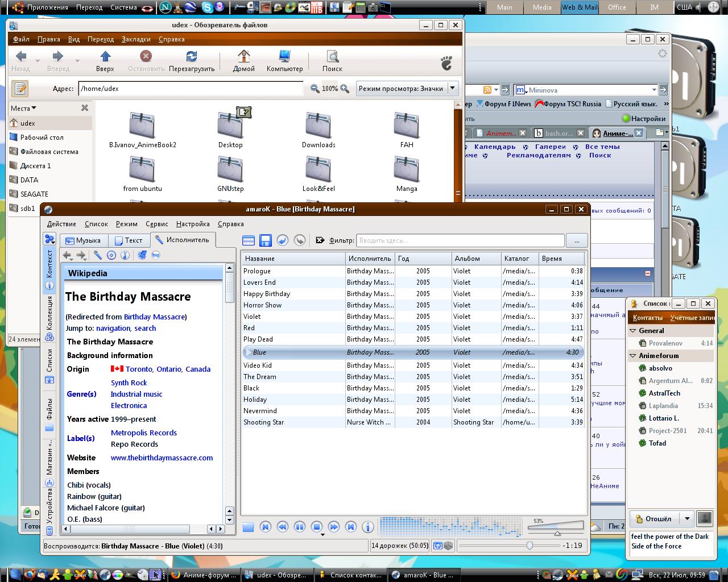The width and height of the screenshot is (728, 582).
Task: Click the stop playback button
Action: [317, 527]
